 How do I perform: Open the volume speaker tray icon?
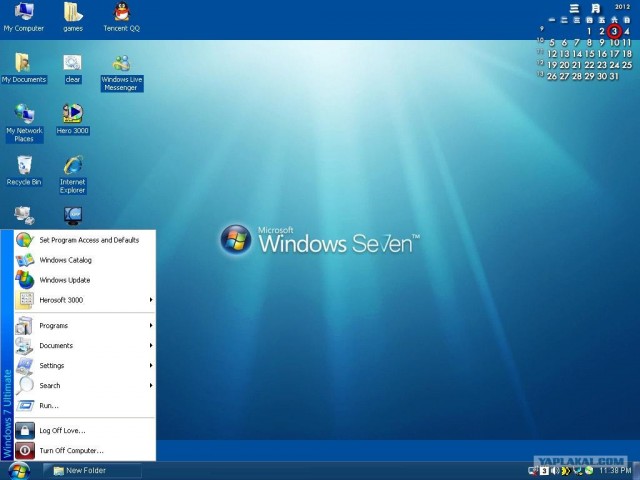pyautogui.click(x=555, y=471)
